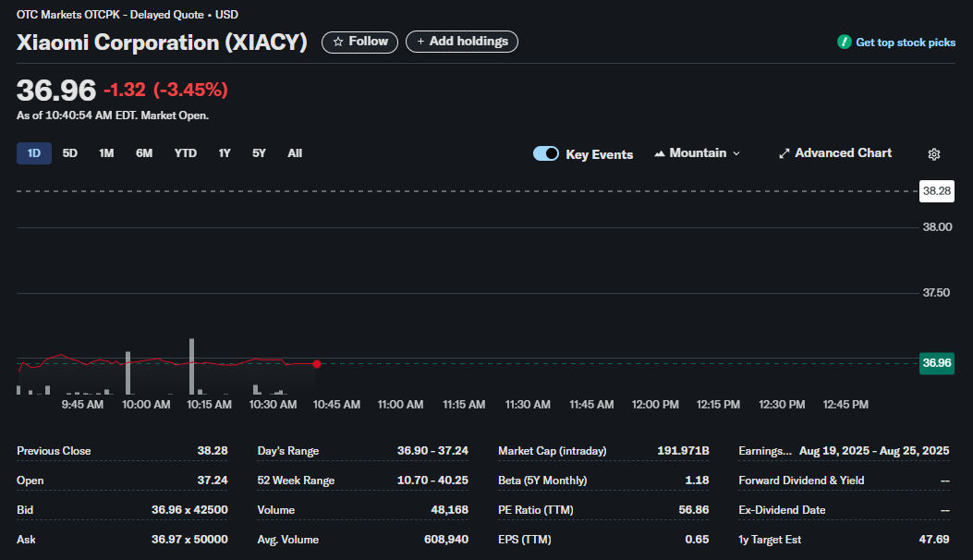Click Market Cap value 191.971B
This screenshot has width=973, height=560.
(x=683, y=451)
